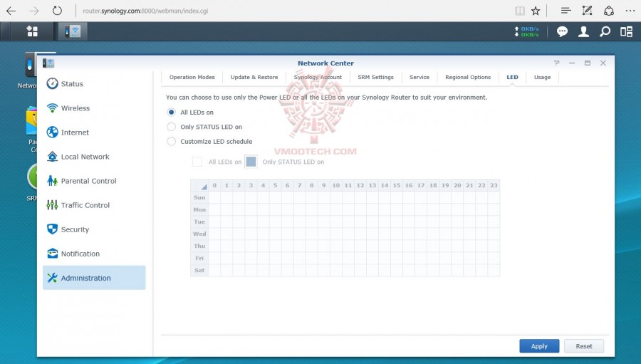Image resolution: width=641 pixels, height=364 pixels.
Task: Open the SRM main menu icon
Action: point(32,31)
